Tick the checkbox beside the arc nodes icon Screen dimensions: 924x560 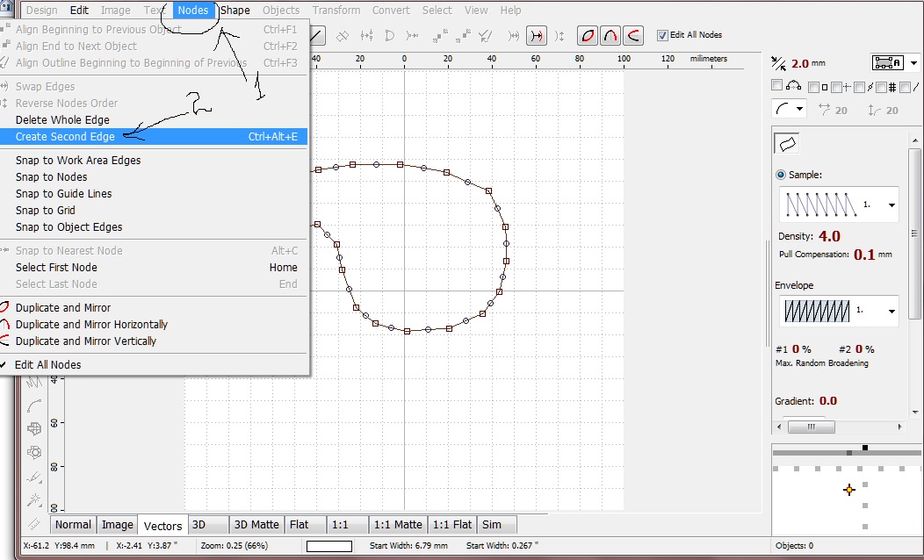click(776, 86)
